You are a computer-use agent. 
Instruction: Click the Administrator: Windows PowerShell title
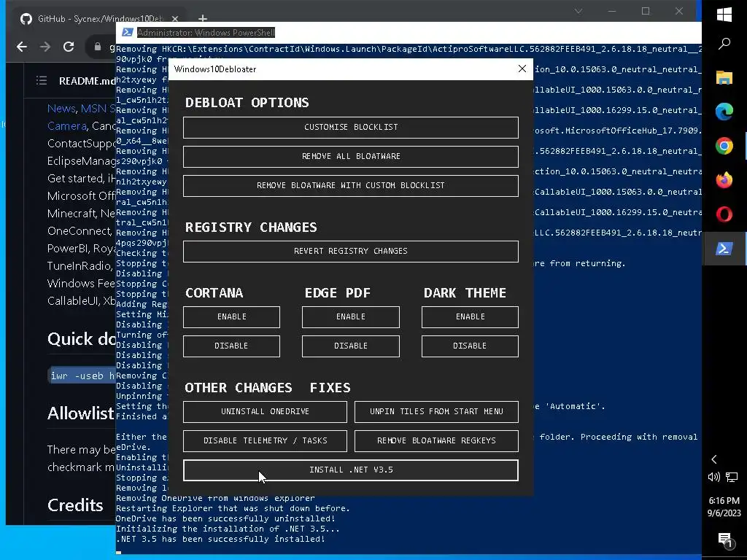(x=206, y=32)
